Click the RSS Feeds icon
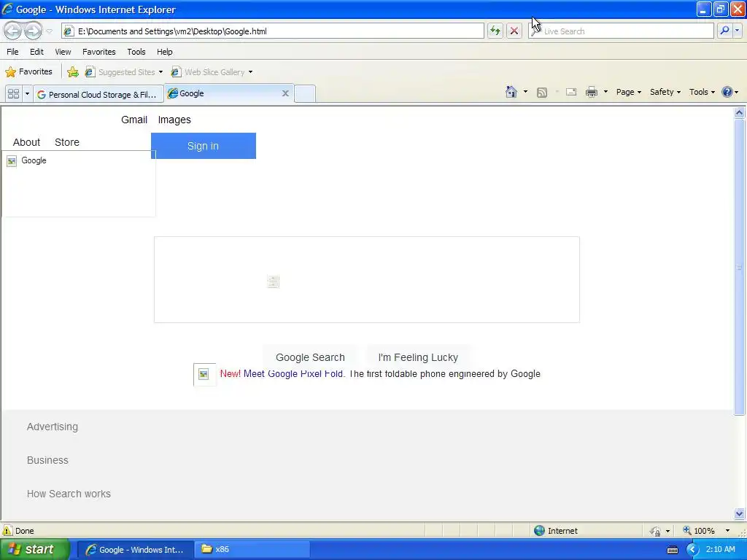 pyautogui.click(x=542, y=93)
